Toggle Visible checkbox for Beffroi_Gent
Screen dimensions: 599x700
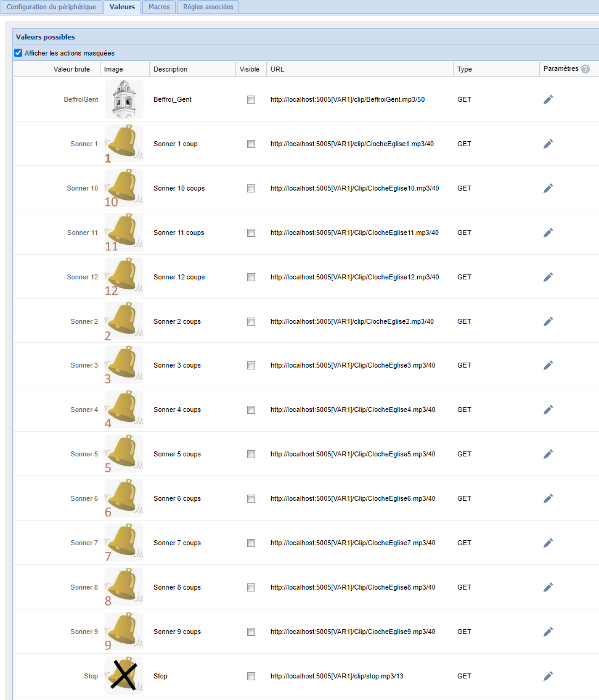(x=251, y=99)
